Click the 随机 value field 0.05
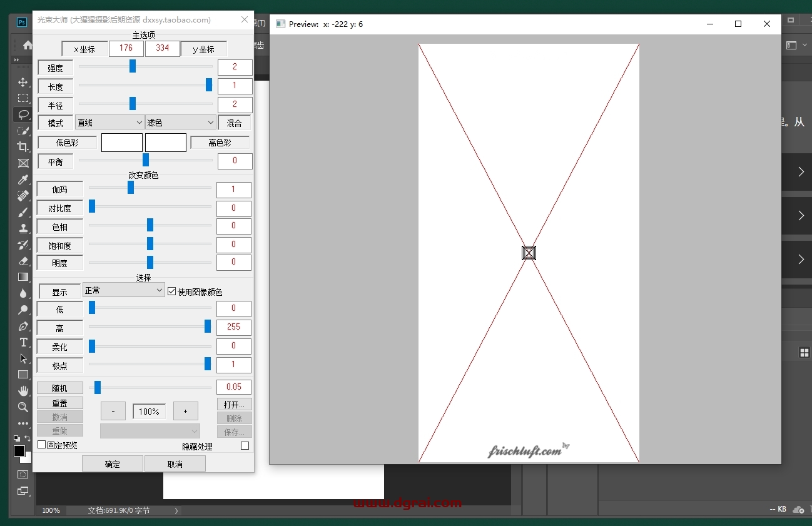 (x=234, y=387)
